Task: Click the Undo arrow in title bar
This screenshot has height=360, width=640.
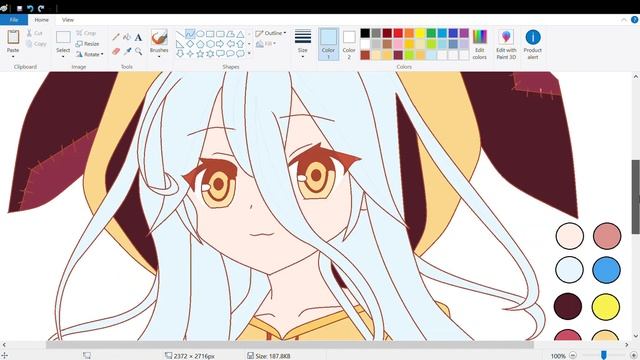Action: tap(30, 8)
